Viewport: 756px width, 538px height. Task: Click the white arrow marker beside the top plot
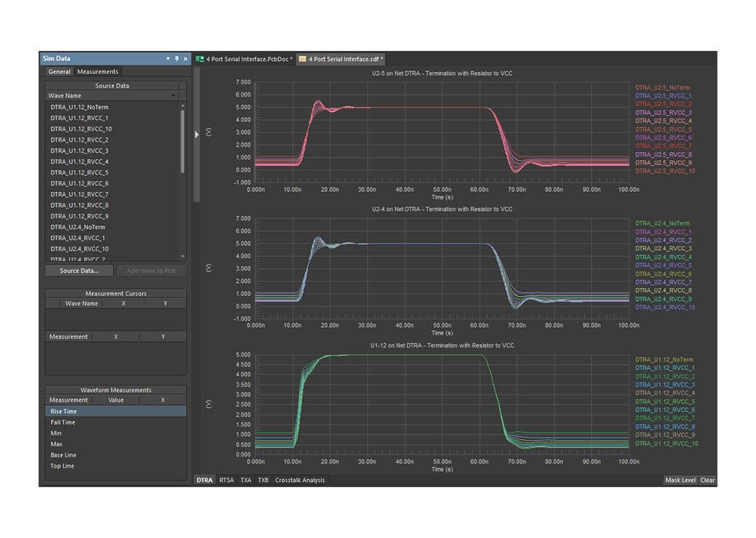pos(197,134)
